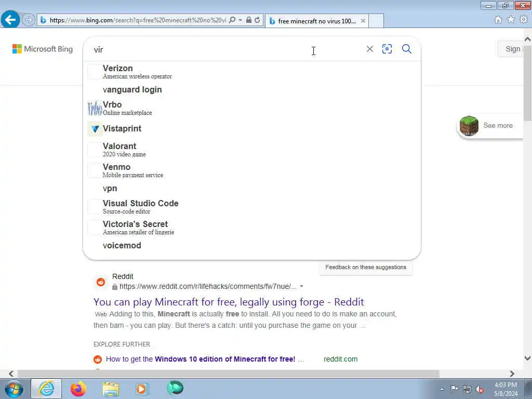The image size is (532, 399).
Task: Open the Action Center flag icon
Action: tap(454, 389)
